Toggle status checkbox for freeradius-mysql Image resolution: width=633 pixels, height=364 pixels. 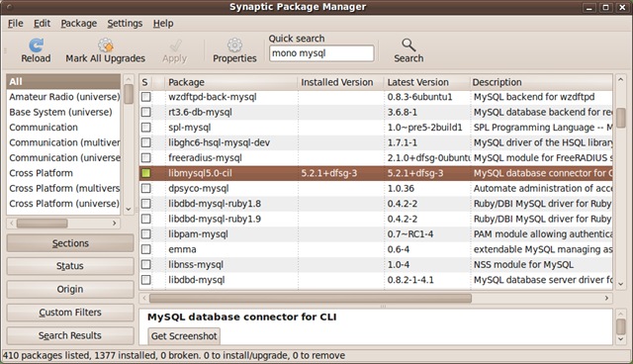(145, 158)
